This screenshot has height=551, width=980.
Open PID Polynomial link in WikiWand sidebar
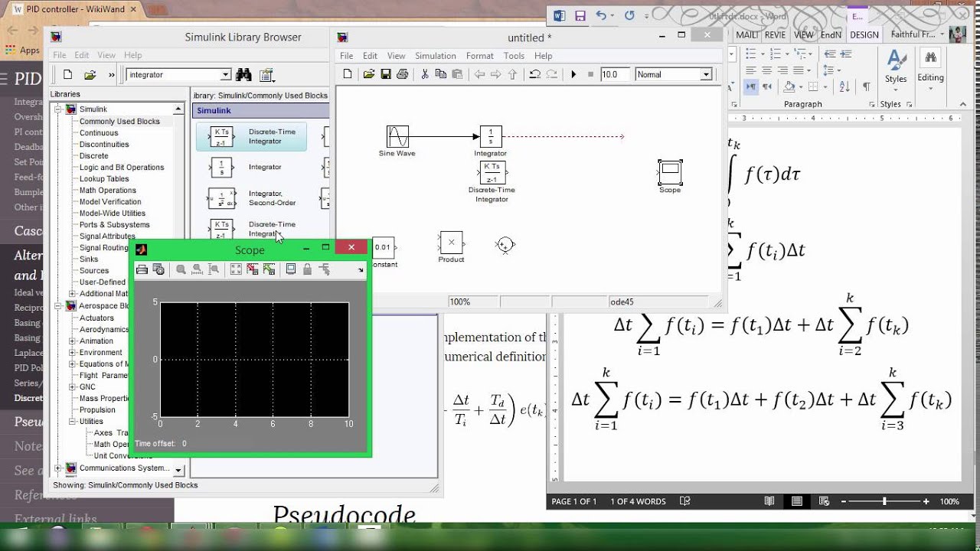pos(28,368)
